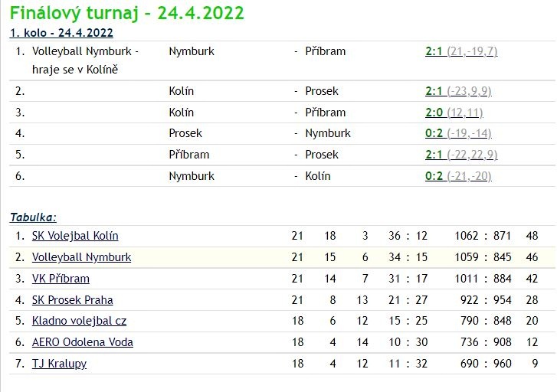Image resolution: width=557 pixels, height=392 pixels.
Task: Open the SK Volejbal Kolín team page
Action: [75, 236]
